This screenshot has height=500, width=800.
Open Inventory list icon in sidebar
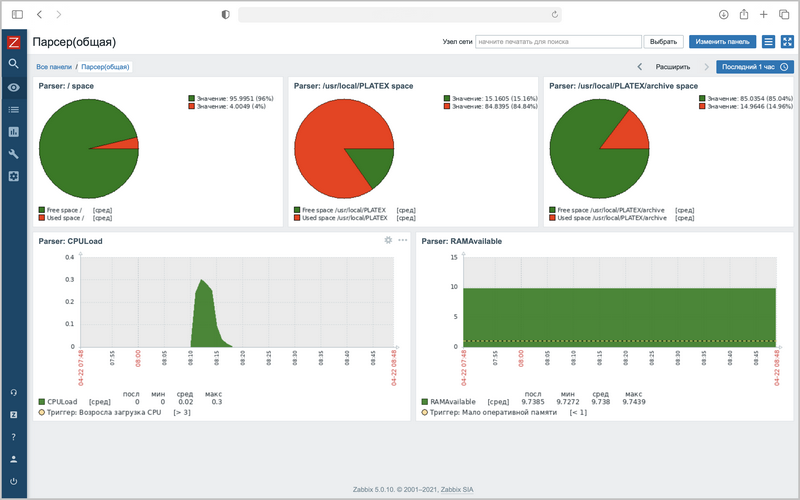point(14,110)
